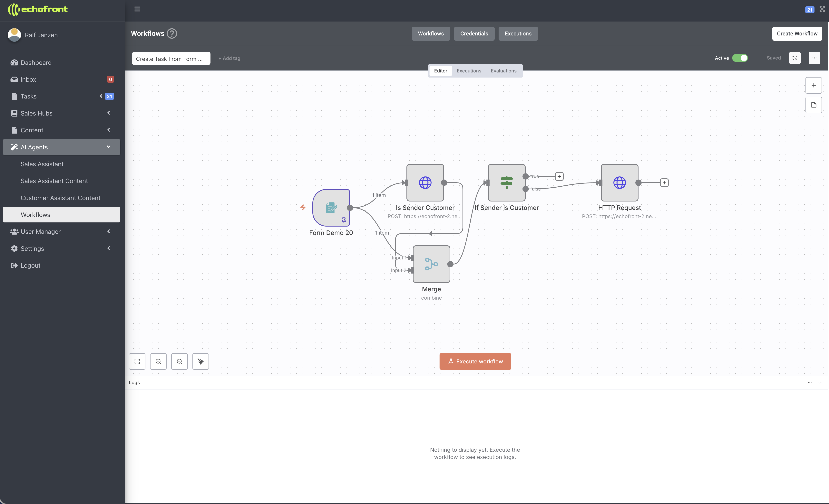Click the sidebar hamburger menu icon
Screen dimensions: 829x504
(137, 9)
